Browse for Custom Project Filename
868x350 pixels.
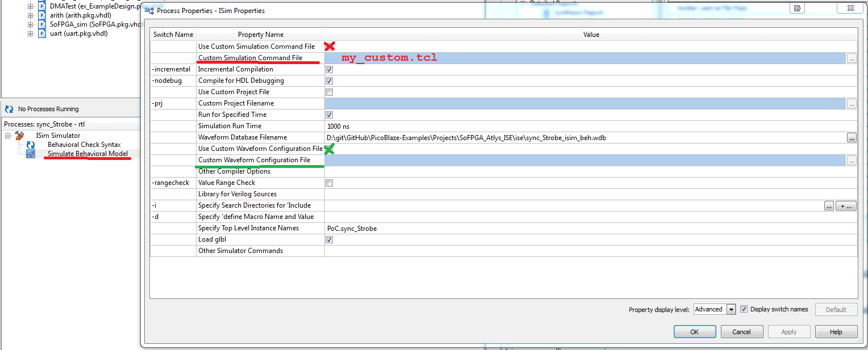click(x=851, y=103)
